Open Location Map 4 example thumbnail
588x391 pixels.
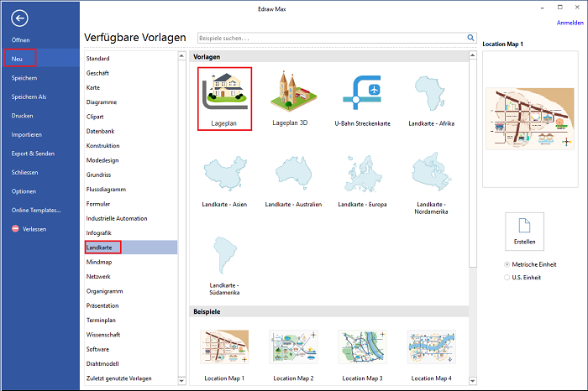tap(431, 347)
